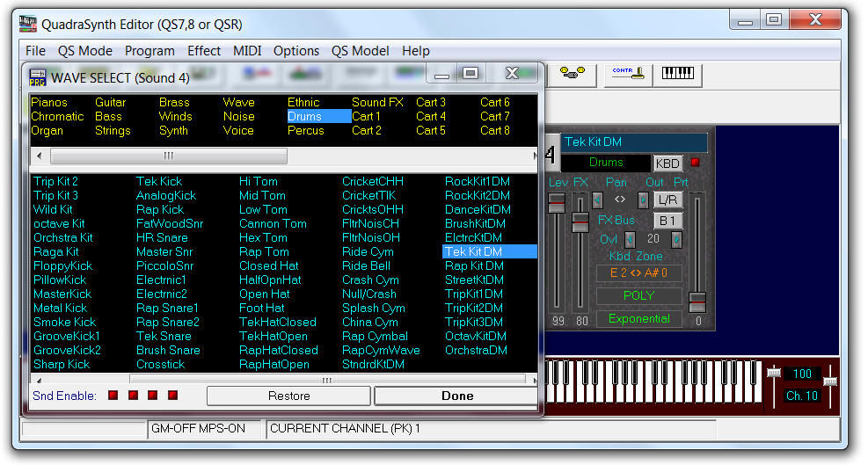Open the QS Mode menu
Viewport: 868px width, 465px height.
click(85, 51)
